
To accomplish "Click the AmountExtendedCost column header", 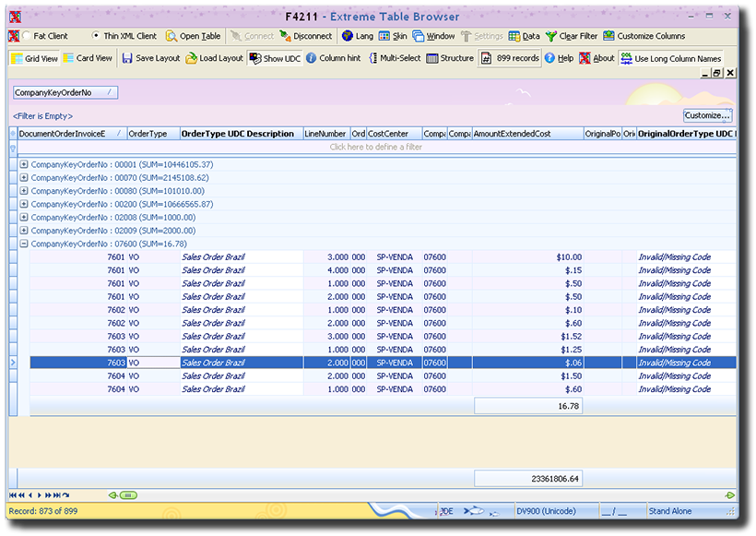I will click(527, 134).
